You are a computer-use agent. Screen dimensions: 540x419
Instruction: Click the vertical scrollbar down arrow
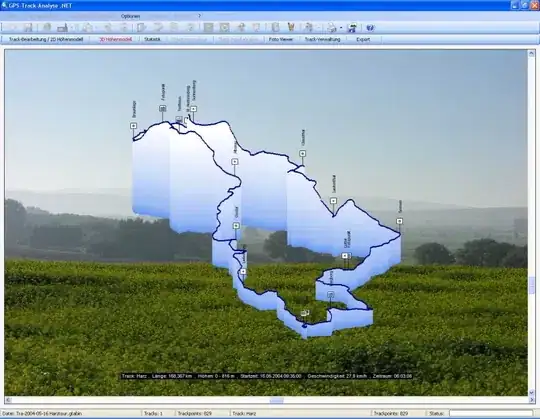point(531,392)
